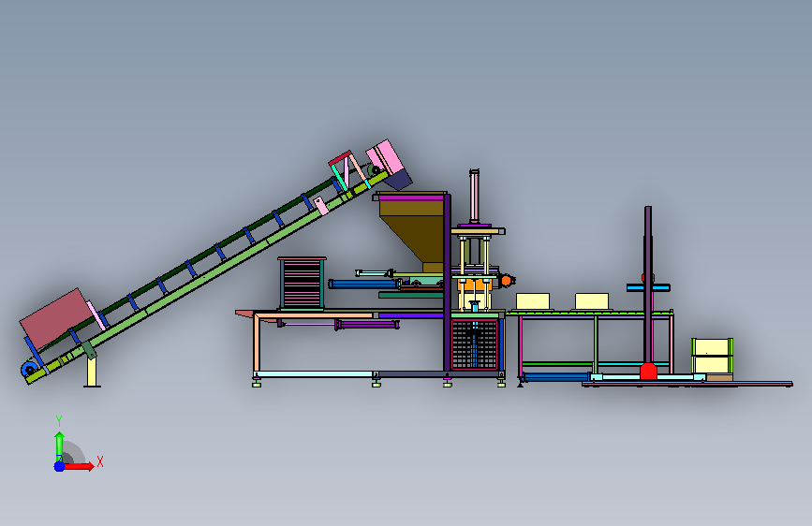Viewport: 812px width, 526px height.
Task: Select the blue drive roller at the conveyor's lower end
Action: click(28, 369)
